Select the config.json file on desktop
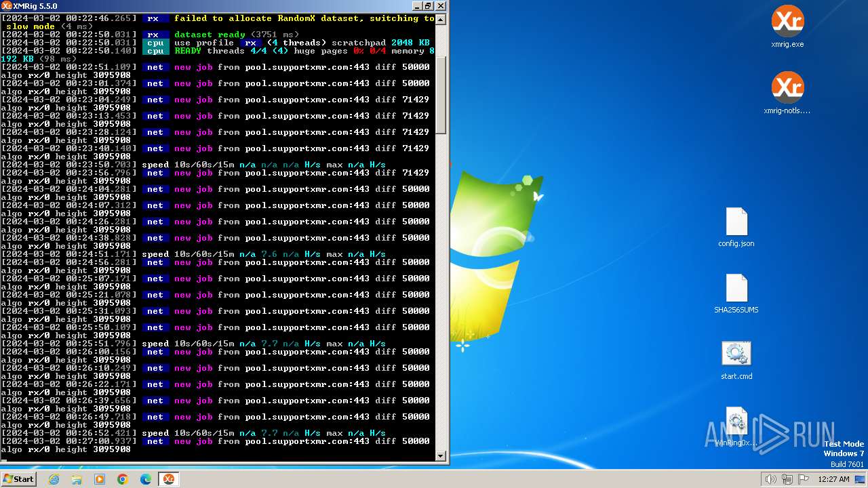This screenshot has height=488, width=868. coord(736,226)
